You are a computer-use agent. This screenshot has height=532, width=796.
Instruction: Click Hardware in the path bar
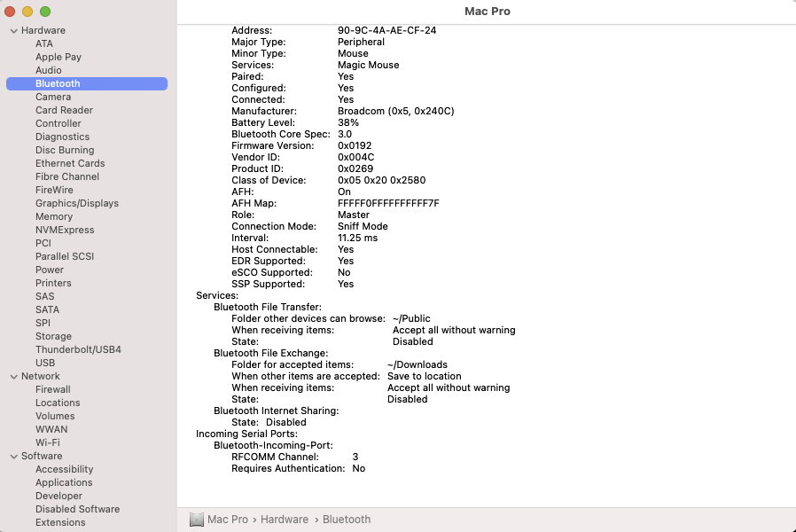point(285,520)
